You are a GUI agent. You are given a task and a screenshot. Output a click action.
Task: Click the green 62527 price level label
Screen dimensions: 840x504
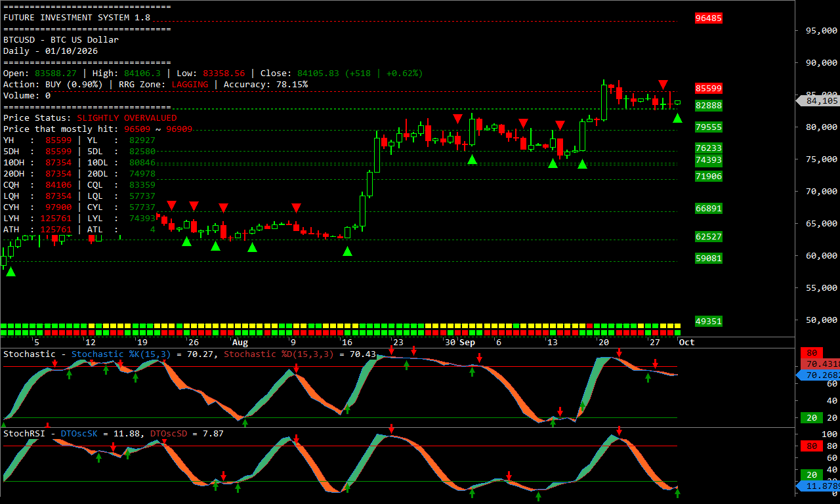point(709,236)
